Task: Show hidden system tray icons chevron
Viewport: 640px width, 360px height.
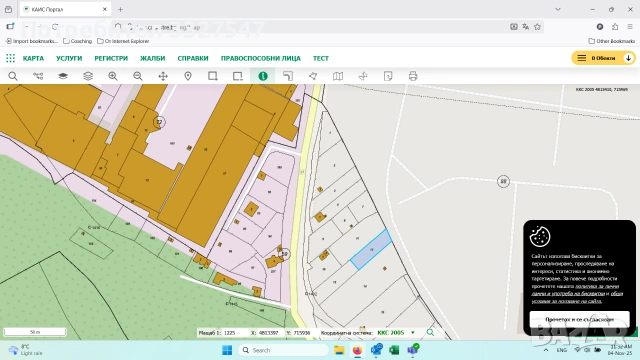Action: [546, 350]
